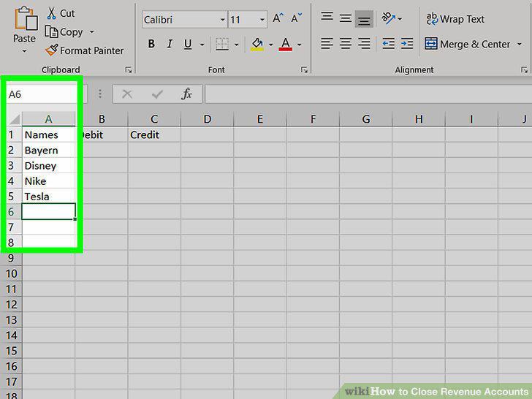Select the Credit header cell
Image resolution: width=532 pixels, height=399 pixels.
pos(154,134)
